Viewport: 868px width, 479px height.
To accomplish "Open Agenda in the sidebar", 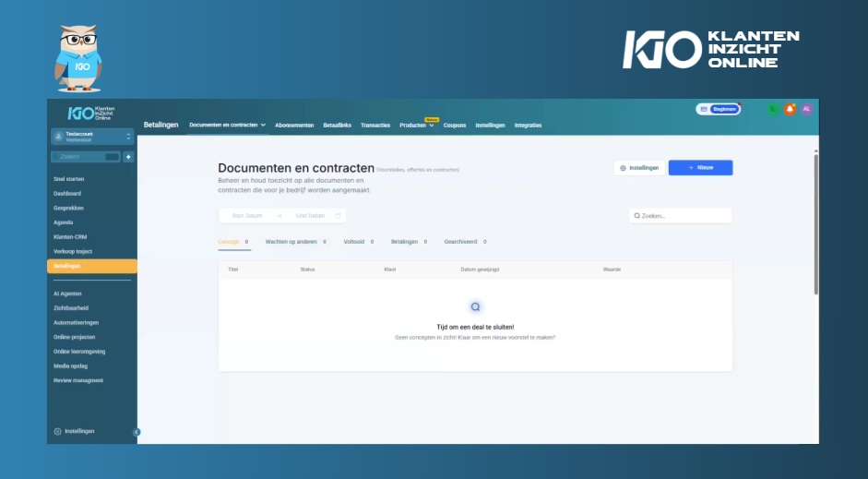I will (x=63, y=222).
